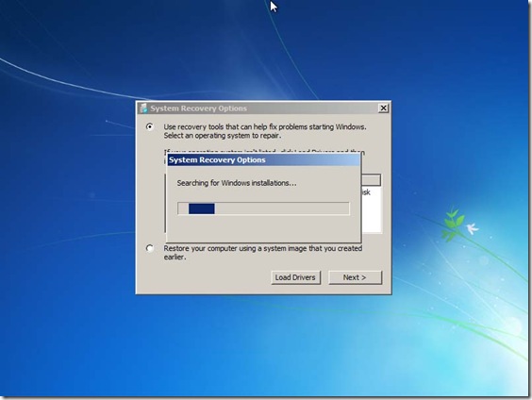Click the search progress bar
Viewport: 532px width, 400px height.
263,208
